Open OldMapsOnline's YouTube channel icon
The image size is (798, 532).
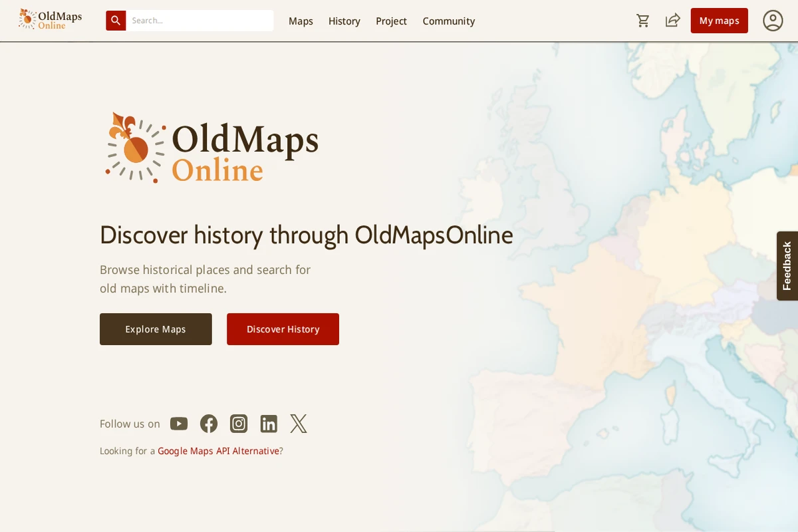pyautogui.click(x=178, y=424)
